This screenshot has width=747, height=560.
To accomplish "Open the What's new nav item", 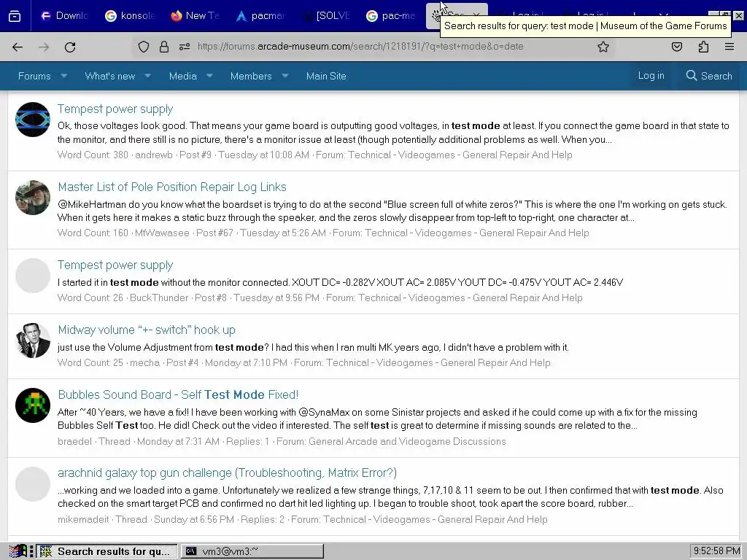I will click(110, 76).
